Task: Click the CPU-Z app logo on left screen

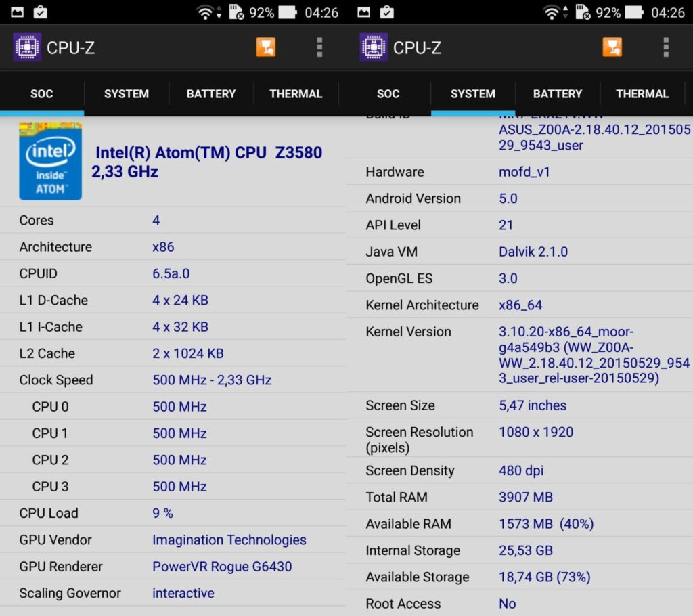Action: pyautogui.click(x=27, y=47)
